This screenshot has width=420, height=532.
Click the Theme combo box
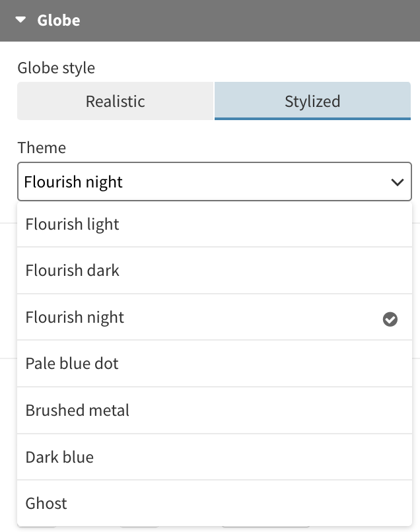click(198, 182)
